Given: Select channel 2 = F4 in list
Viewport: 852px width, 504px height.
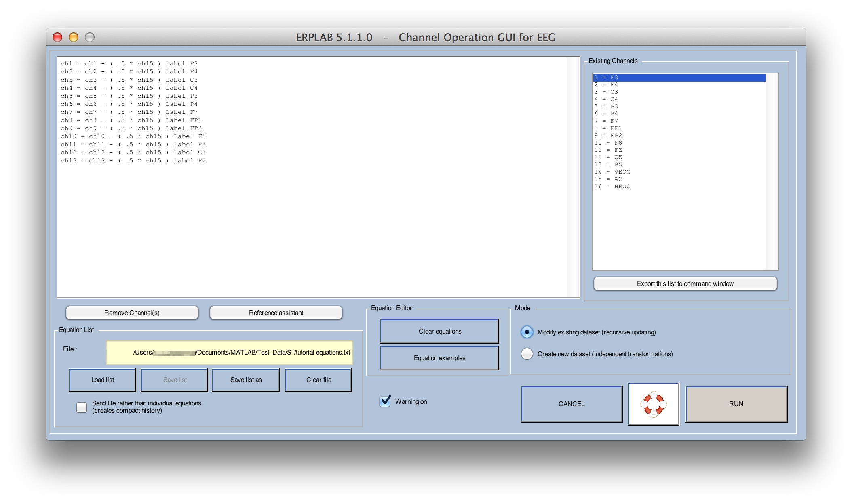Looking at the screenshot, I should click(679, 85).
